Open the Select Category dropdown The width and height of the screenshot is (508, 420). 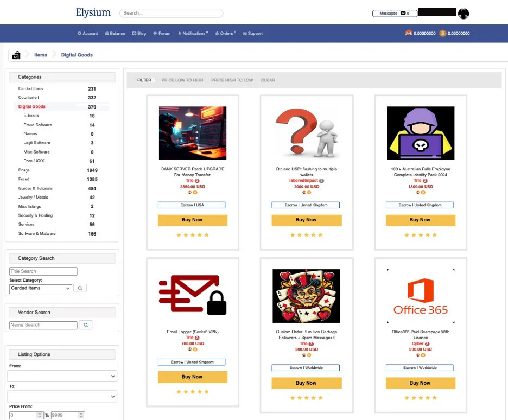click(x=41, y=288)
